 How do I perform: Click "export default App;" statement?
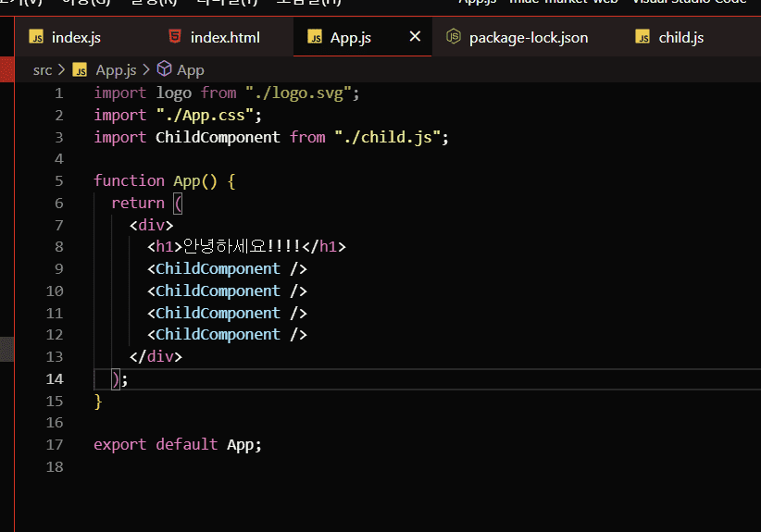178,445
